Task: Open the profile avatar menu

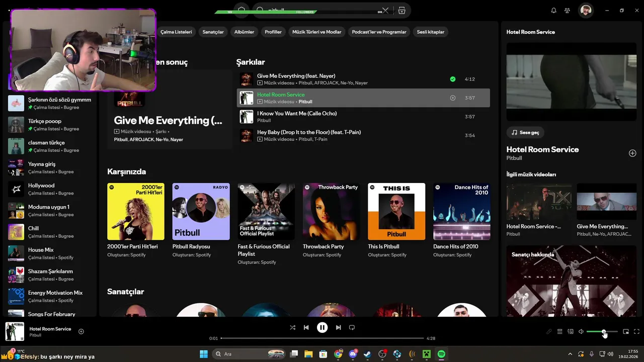Action: 586,11
